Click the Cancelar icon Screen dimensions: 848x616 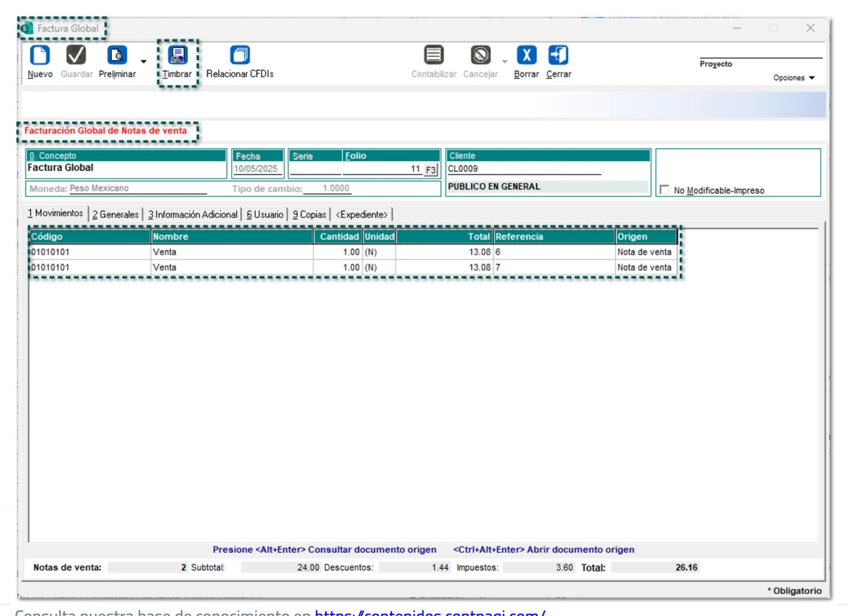click(480, 56)
